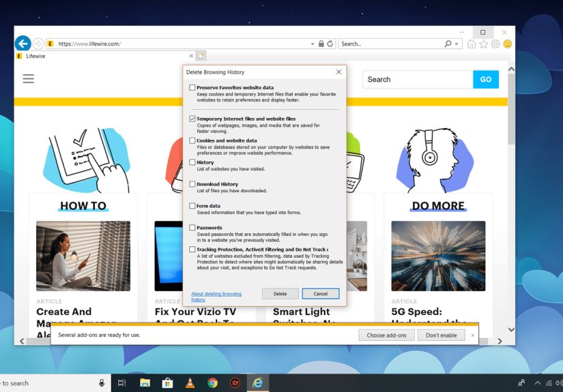The height and width of the screenshot is (392, 563).
Task: Click the vertical scrollbar thumb
Action: click(511, 109)
